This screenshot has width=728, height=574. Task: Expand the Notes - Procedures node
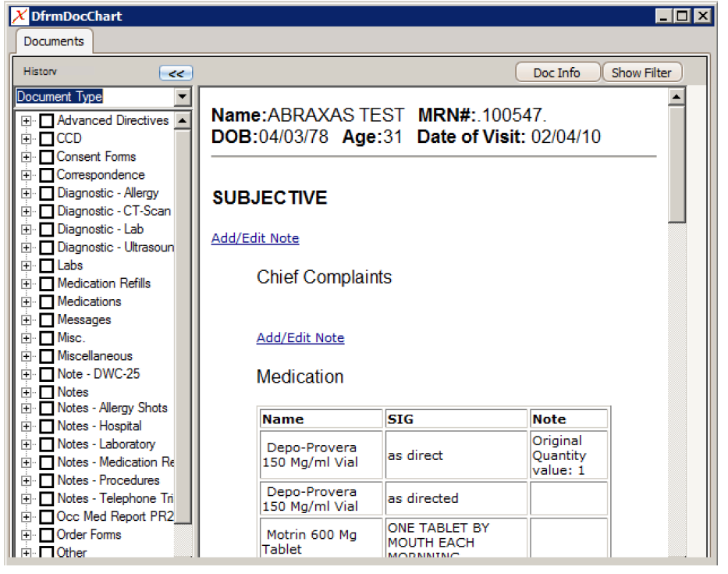(27, 481)
